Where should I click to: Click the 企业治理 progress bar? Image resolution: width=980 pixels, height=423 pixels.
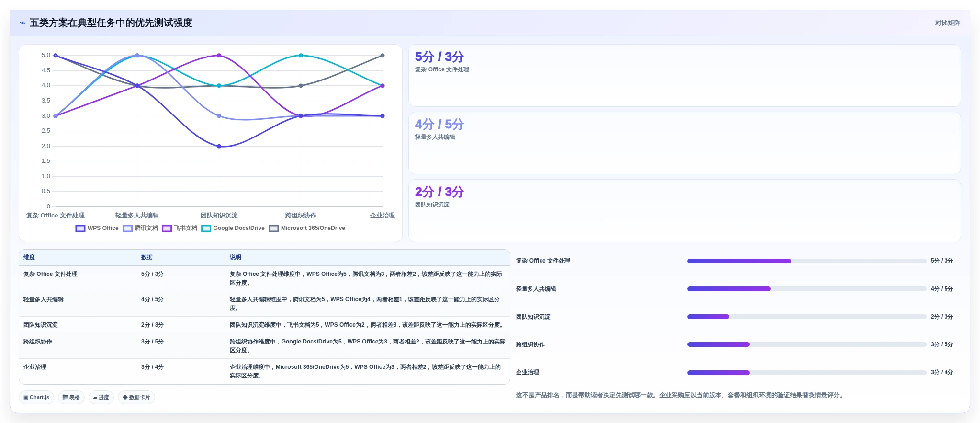point(807,373)
